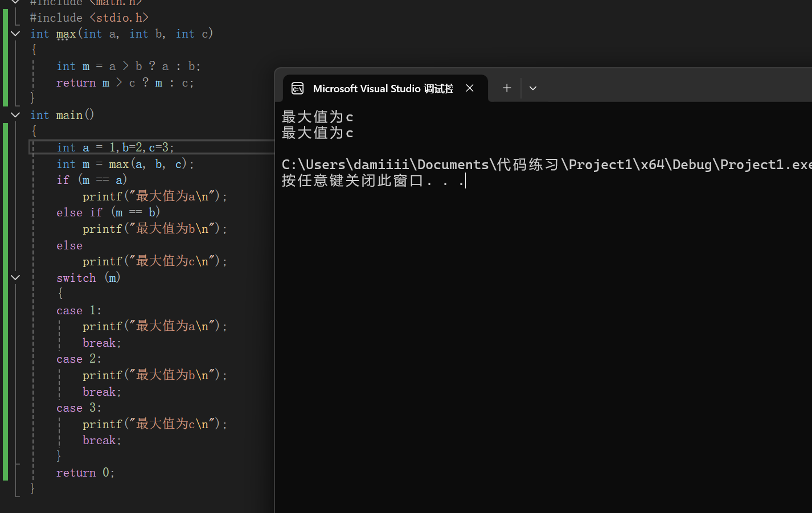Click the 'if (m == a)' statement
This screenshot has height=513, width=812.
point(92,180)
